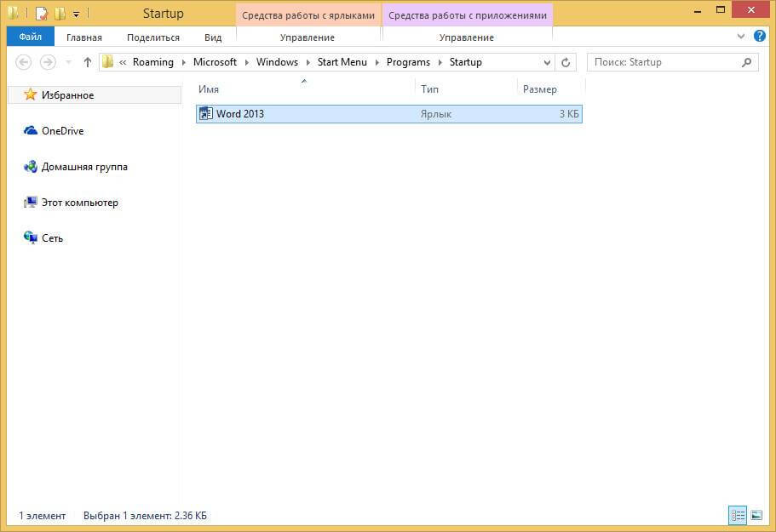
Task: Open the Поделиться ribbon tab
Action: tap(153, 37)
